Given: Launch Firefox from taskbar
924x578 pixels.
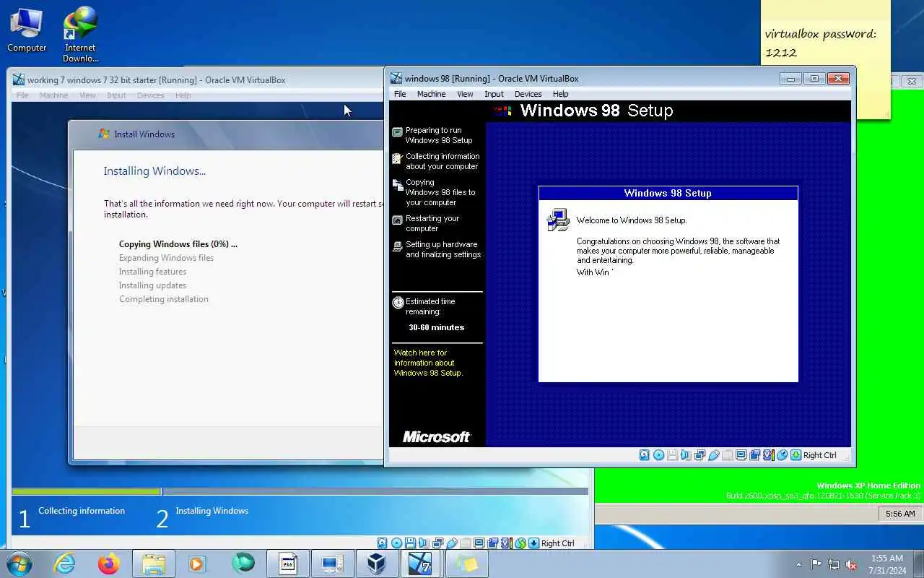Looking at the screenshot, I should click(109, 564).
